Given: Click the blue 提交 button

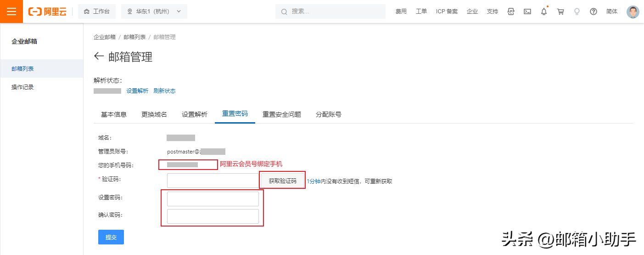Looking at the screenshot, I should point(111,237).
